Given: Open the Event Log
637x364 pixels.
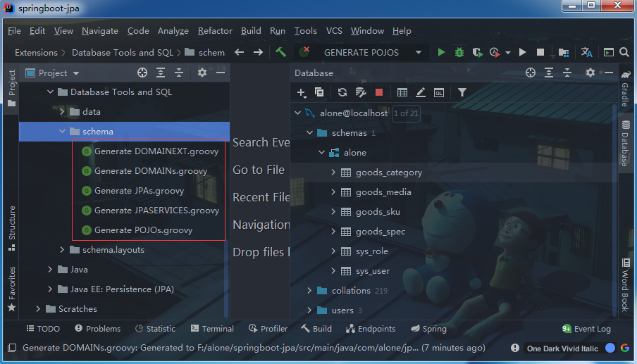Looking at the screenshot, I should pos(586,329).
